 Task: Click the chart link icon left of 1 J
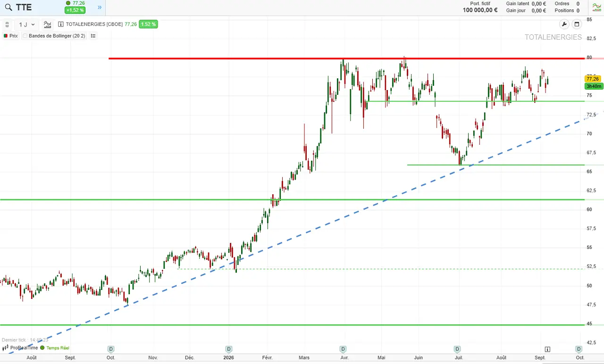(7, 25)
